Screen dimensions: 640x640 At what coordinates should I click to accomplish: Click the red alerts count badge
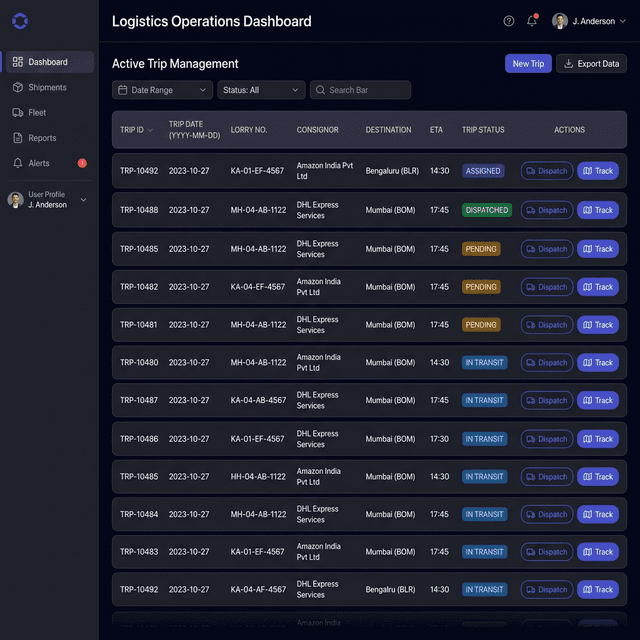(x=82, y=163)
